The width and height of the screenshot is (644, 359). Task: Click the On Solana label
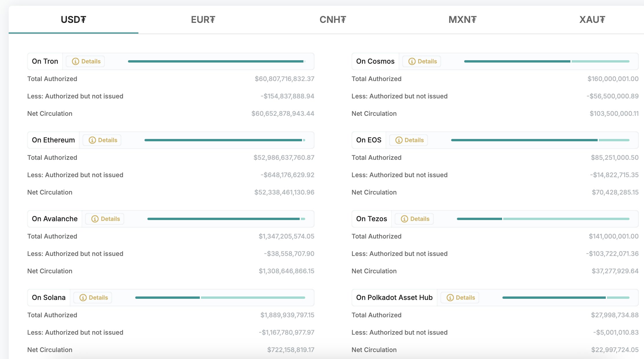[x=49, y=298]
